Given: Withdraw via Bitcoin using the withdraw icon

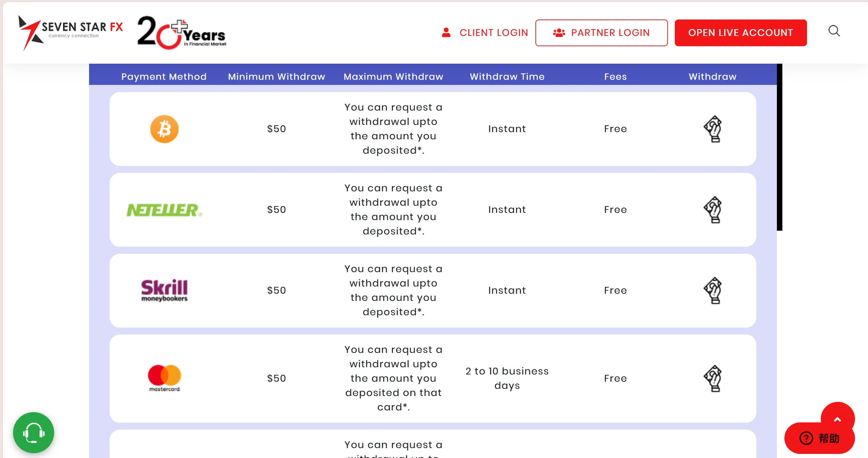Looking at the screenshot, I should point(712,129).
